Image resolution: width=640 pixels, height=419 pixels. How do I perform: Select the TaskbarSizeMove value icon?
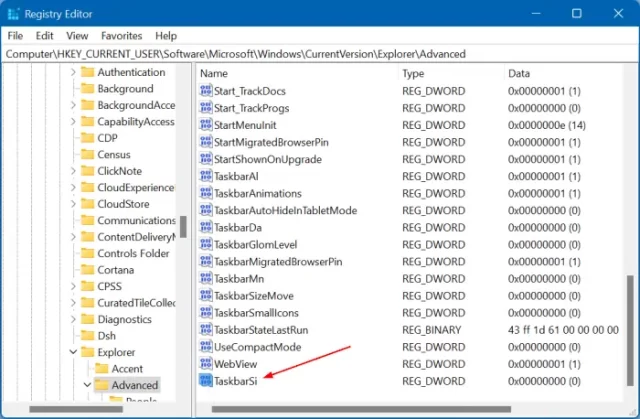(x=206, y=295)
